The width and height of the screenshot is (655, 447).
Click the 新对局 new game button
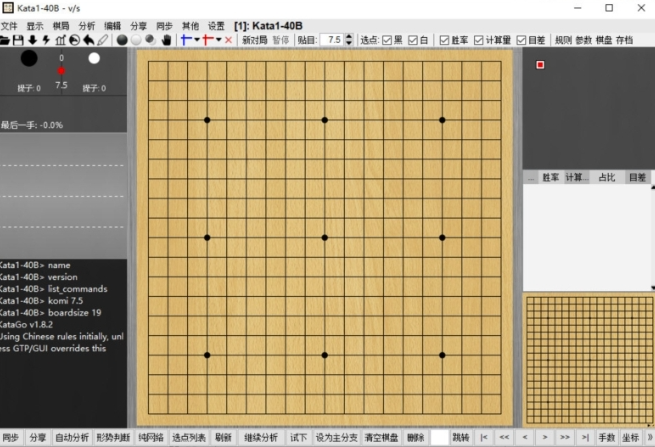[x=254, y=40]
